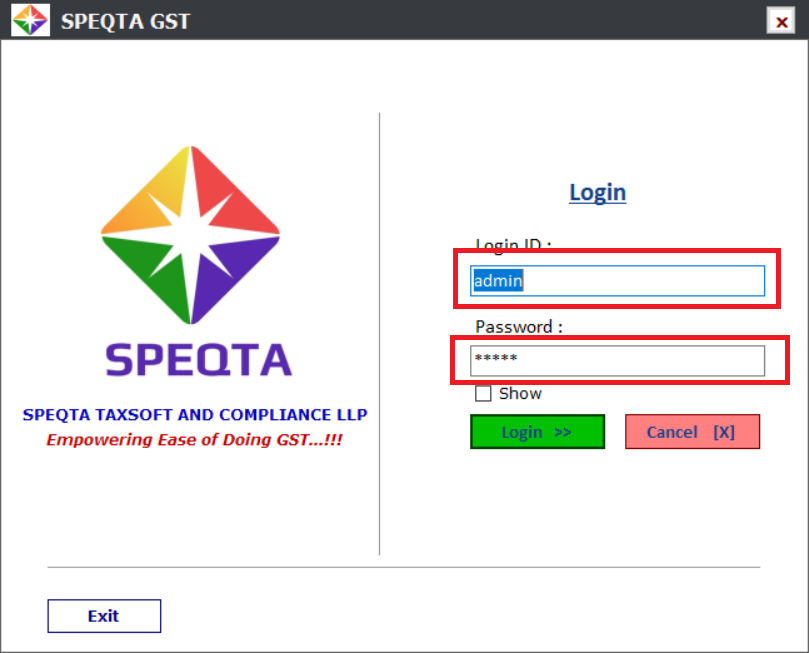Screen dimensions: 809x653
Task: Click the 'SPEQTA GST' title bar text
Action: tap(125, 21)
